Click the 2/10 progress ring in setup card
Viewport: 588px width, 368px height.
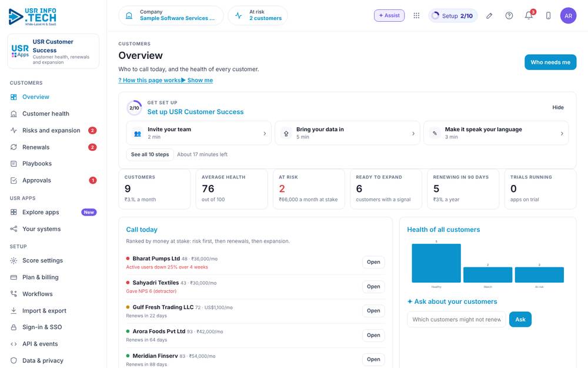pos(134,108)
